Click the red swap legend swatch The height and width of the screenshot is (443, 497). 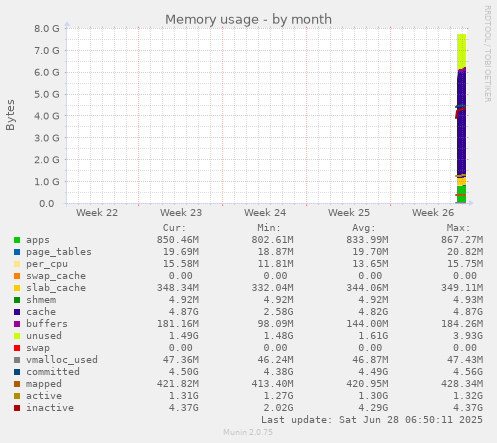click(x=17, y=348)
